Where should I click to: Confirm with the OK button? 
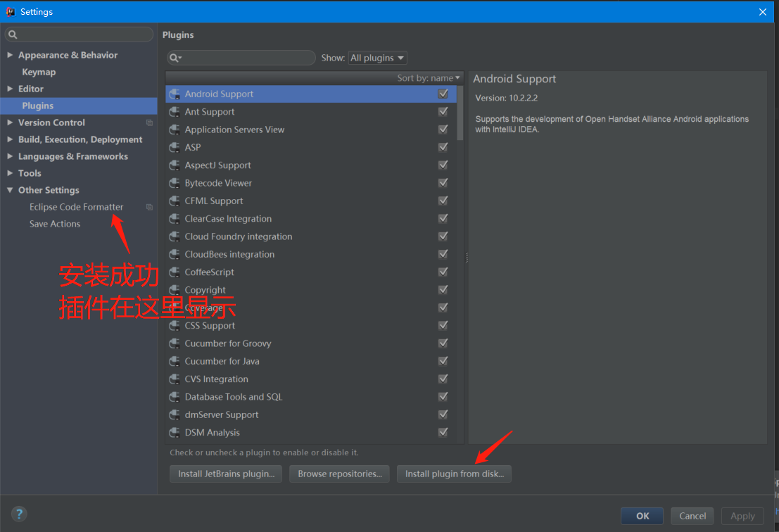coord(642,516)
